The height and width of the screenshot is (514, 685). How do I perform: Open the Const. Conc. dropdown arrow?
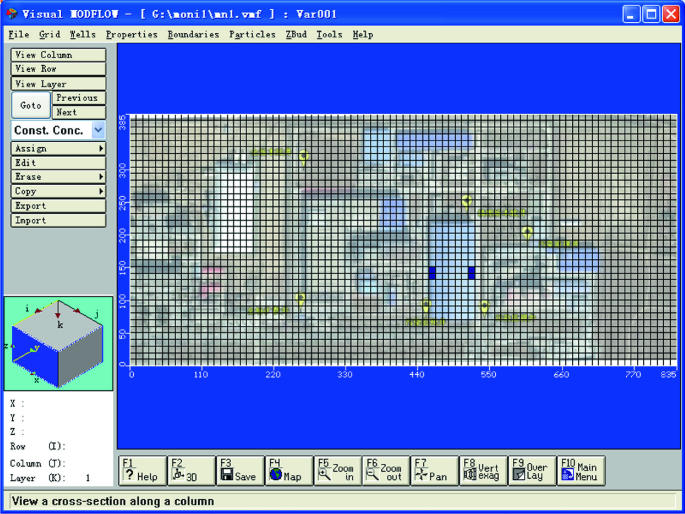pos(98,130)
